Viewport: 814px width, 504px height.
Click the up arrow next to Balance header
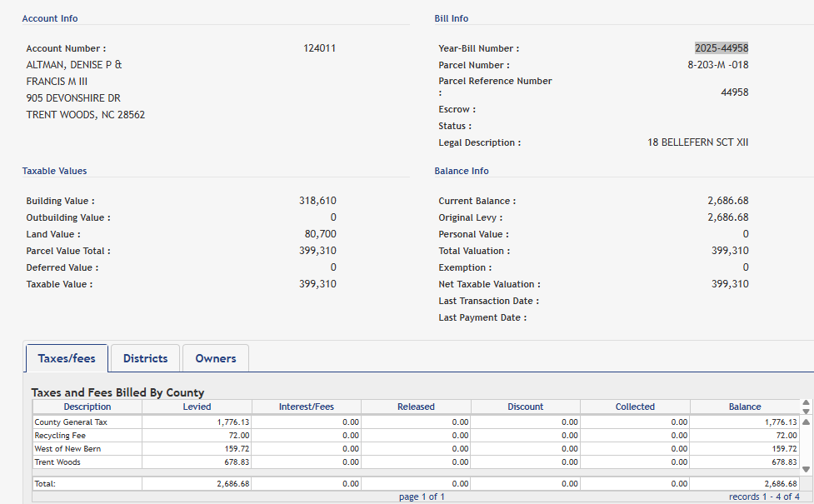[x=806, y=402]
